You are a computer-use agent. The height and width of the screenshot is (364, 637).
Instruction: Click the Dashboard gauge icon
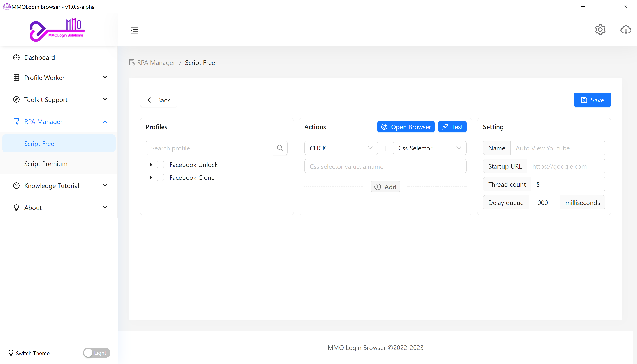(16, 58)
